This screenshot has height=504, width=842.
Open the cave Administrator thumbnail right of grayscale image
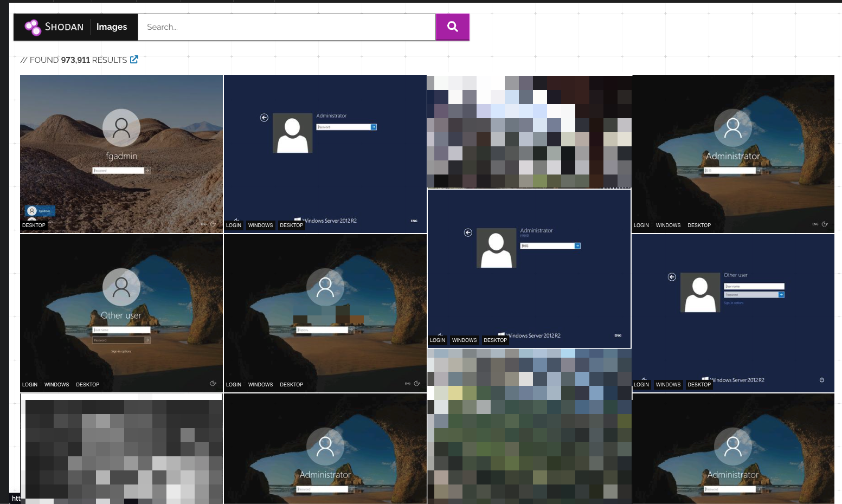point(325,449)
